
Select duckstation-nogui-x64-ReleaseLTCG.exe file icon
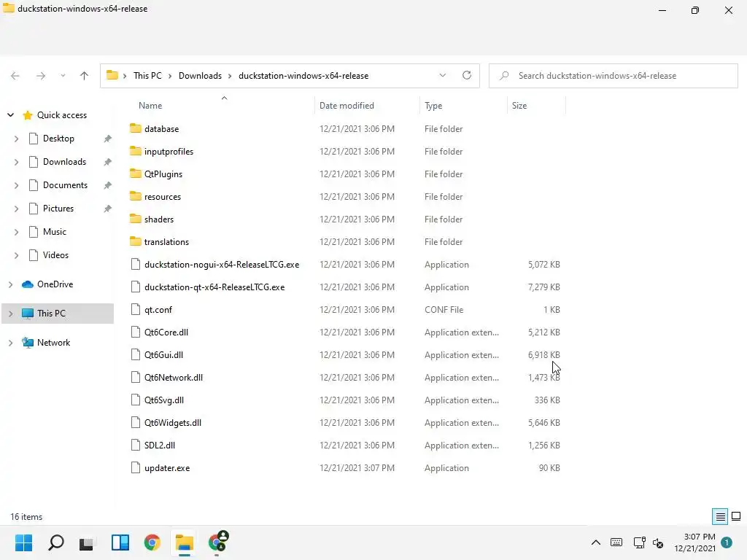tap(135, 264)
